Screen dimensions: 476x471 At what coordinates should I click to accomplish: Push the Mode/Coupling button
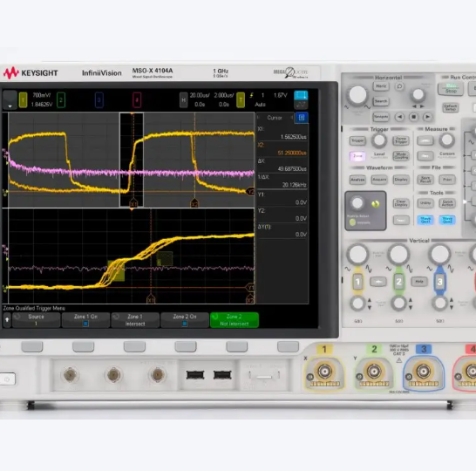tap(401, 156)
